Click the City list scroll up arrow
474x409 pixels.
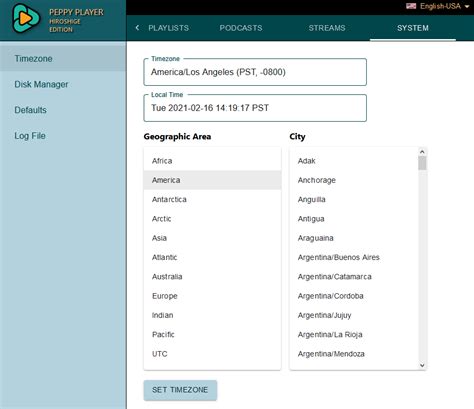coord(422,152)
